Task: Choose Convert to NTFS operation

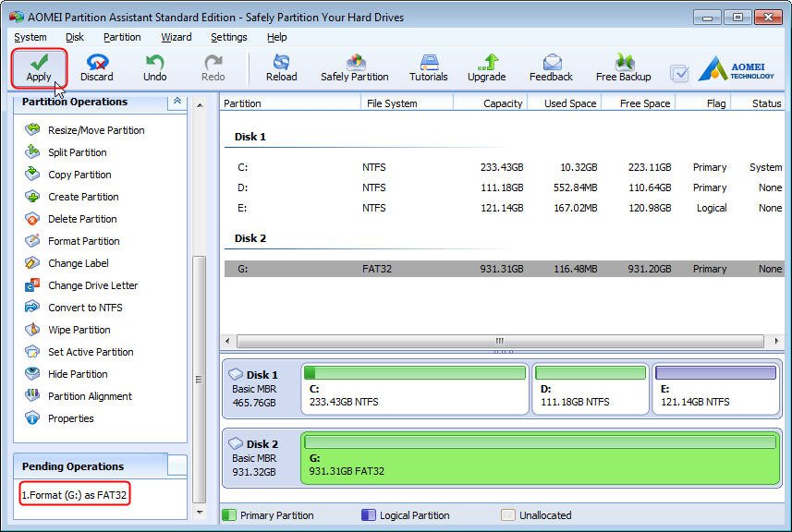Action: tap(74, 308)
